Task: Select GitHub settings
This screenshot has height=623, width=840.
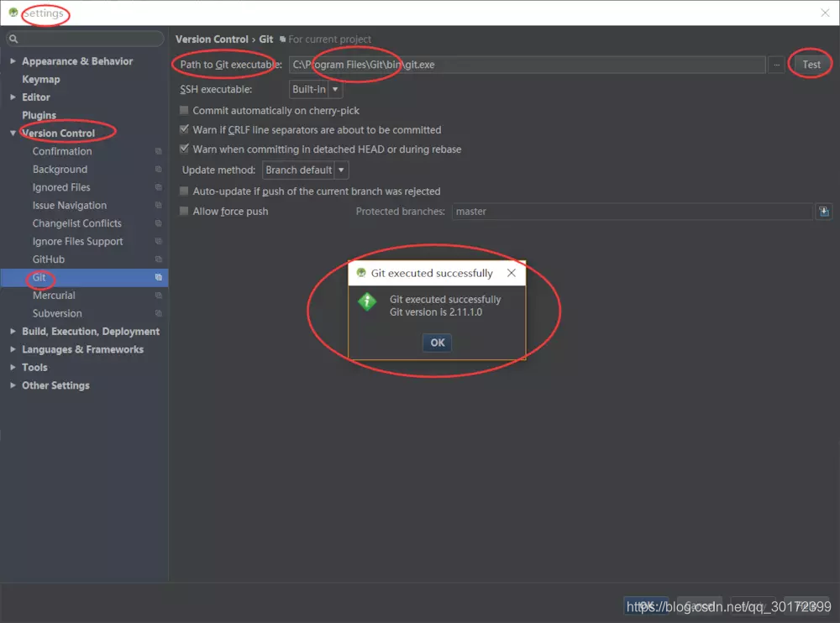Action: (48, 259)
